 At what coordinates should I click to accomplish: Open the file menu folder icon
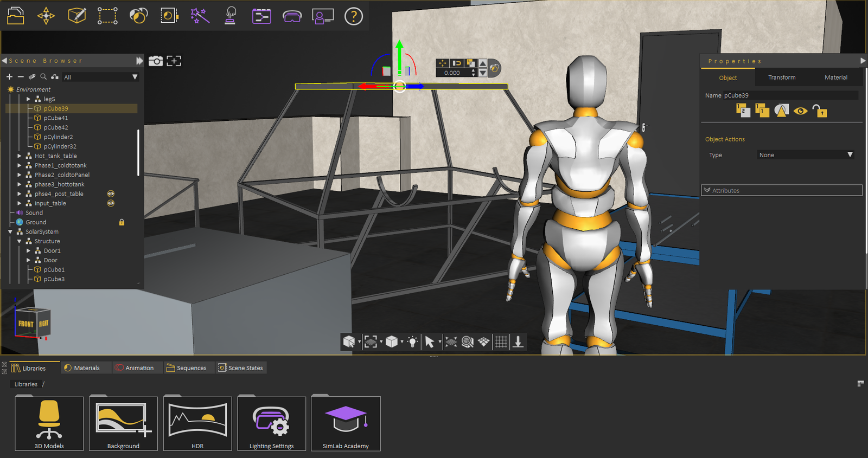[16, 16]
